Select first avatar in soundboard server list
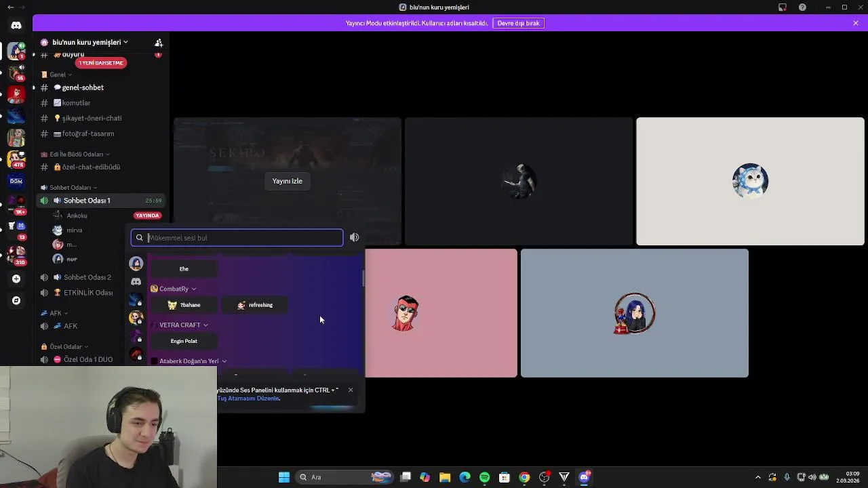Screen dimensions: 868x488 (136, 263)
